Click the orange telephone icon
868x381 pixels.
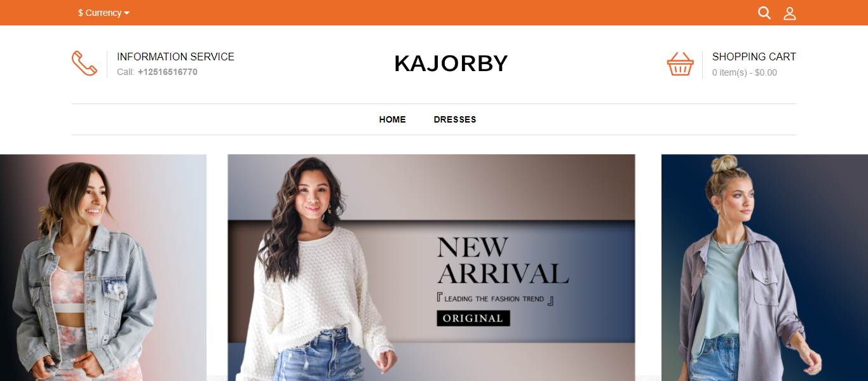(85, 63)
